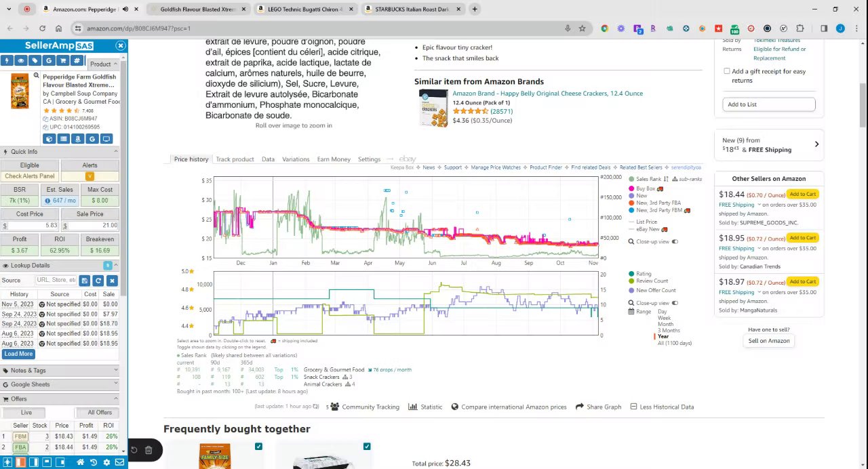Add Canadian Trends $18.95 offer to cart

click(x=803, y=238)
